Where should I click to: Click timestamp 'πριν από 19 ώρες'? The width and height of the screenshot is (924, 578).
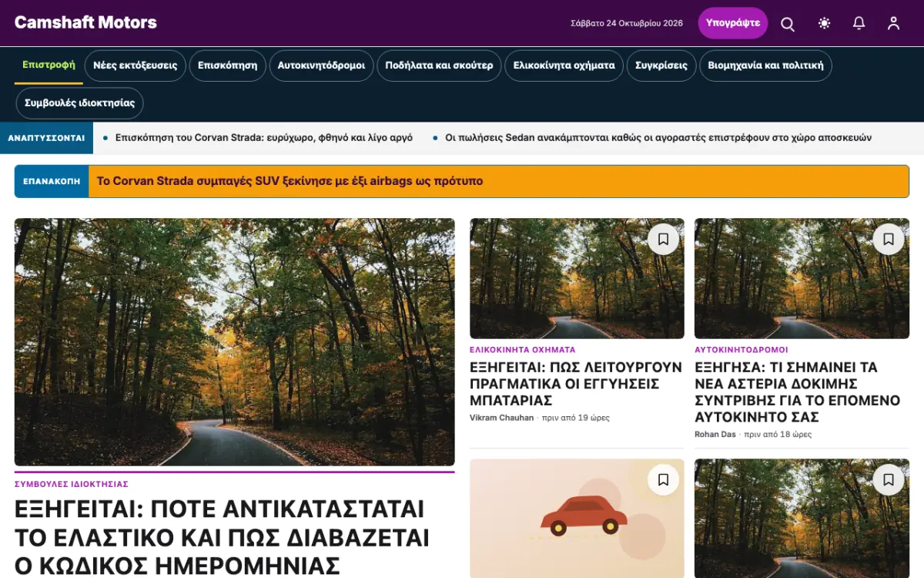[576, 418]
